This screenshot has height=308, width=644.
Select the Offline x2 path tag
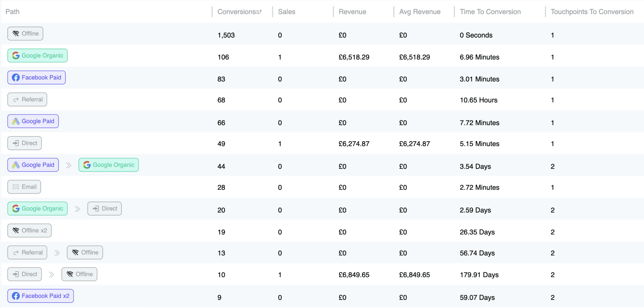tap(30, 231)
